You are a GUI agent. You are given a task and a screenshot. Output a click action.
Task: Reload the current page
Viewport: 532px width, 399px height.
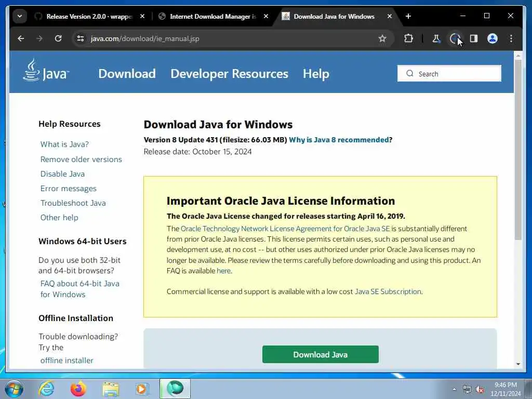tap(58, 38)
